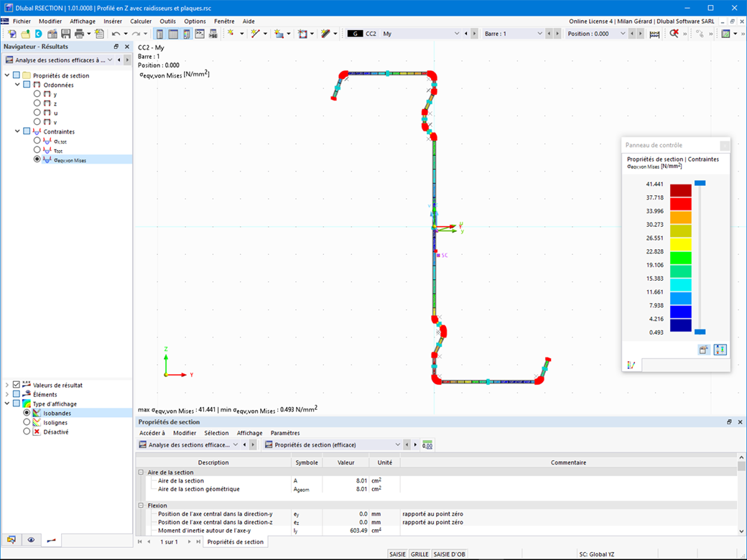
Task: Open the Paramètres menu in table panel
Action: pos(285,433)
